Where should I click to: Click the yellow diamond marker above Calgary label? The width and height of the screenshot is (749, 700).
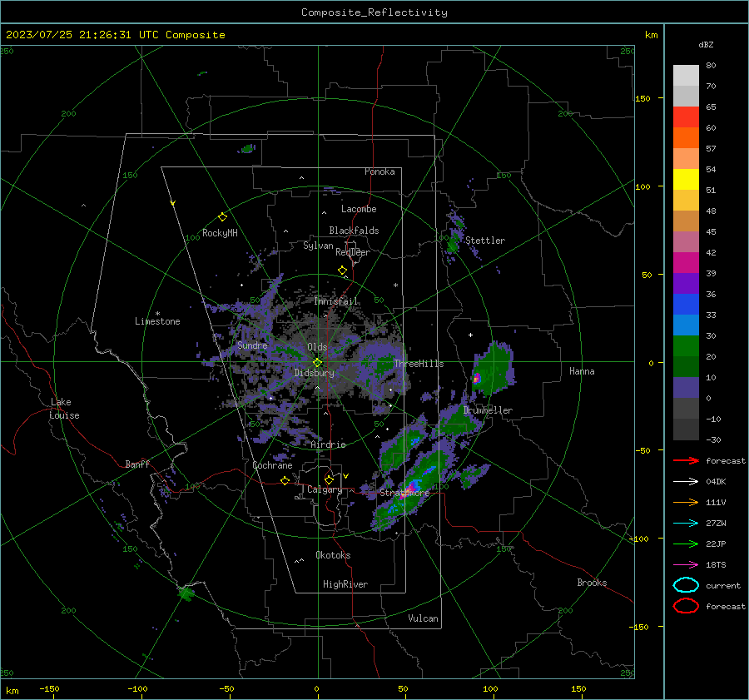[329, 479]
